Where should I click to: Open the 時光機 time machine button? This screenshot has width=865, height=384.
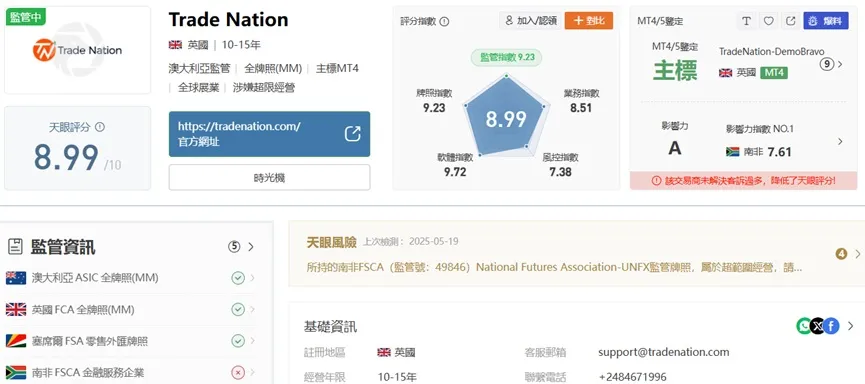269,178
